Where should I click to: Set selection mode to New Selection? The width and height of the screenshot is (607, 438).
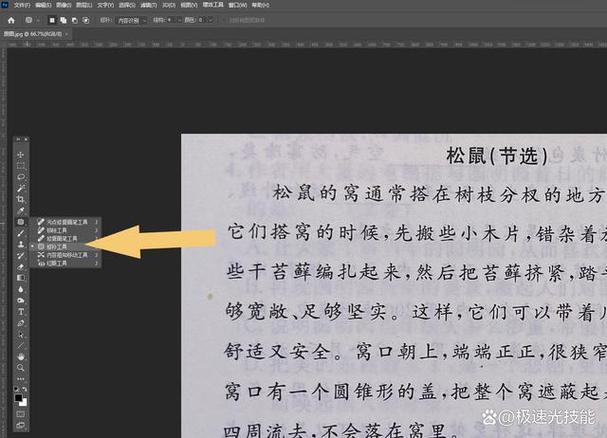[52, 20]
